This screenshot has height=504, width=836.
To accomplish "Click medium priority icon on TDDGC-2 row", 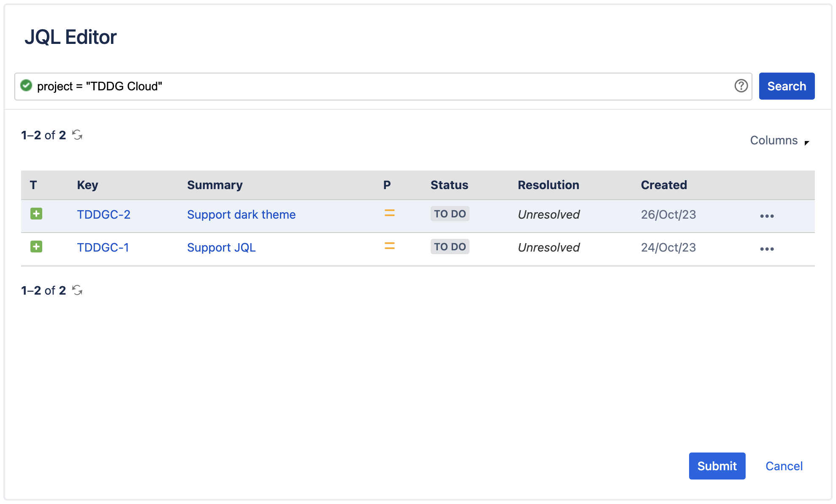I will click(x=389, y=214).
